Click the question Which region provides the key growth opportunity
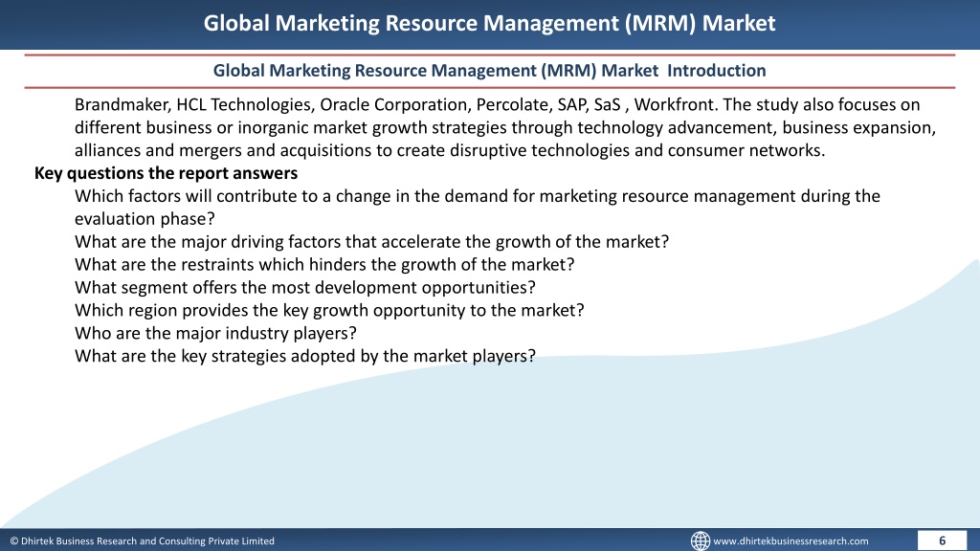This screenshot has width=980, height=551. [x=329, y=311]
